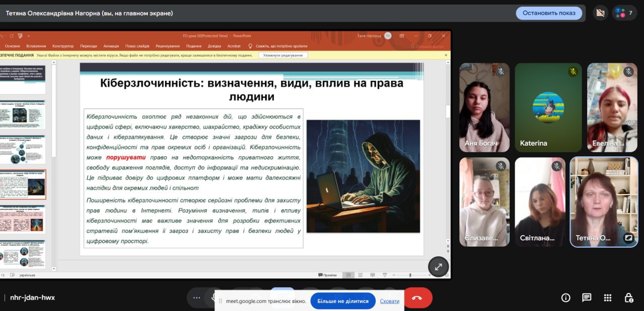The width and height of the screenshot is (644, 311).
Task: Open the three-dots more options menu
Action: pyautogui.click(x=197, y=297)
